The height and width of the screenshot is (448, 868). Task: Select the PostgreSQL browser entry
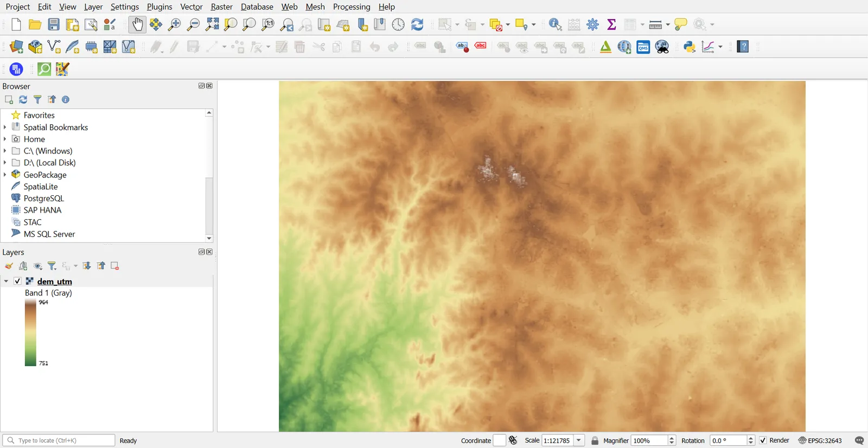(44, 199)
